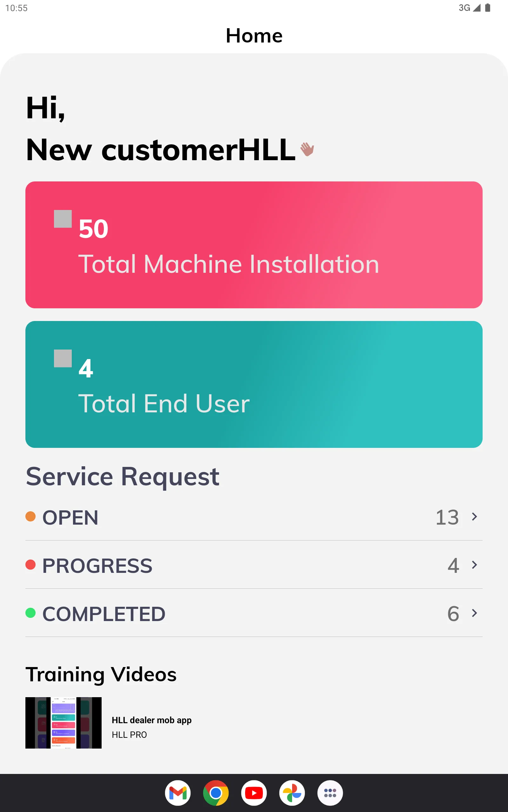Tap the gray icon on End User card

[63, 358]
